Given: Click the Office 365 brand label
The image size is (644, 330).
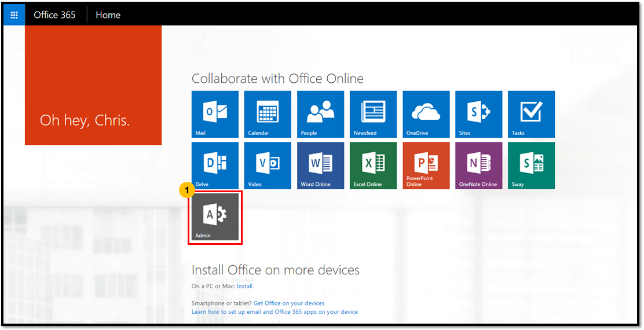Looking at the screenshot, I should [x=54, y=15].
